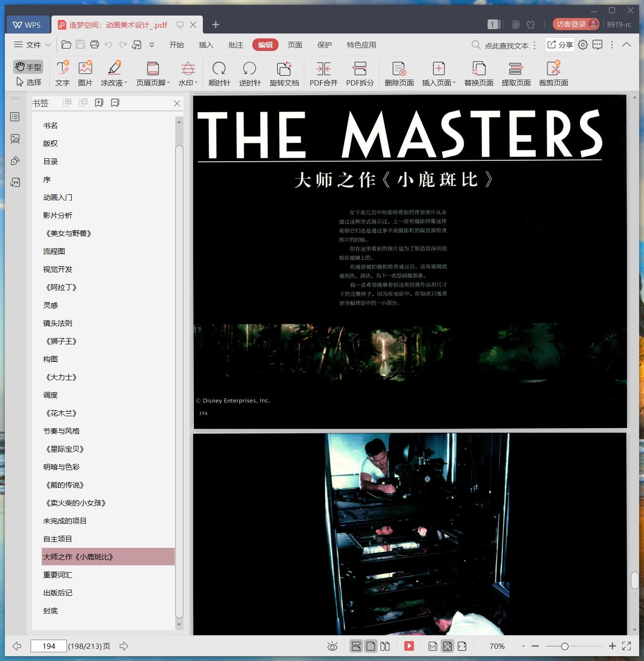This screenshot has height=661, width=644.
Task: Switch to the Start tab (开始)
Action: (x=177, y=45)
